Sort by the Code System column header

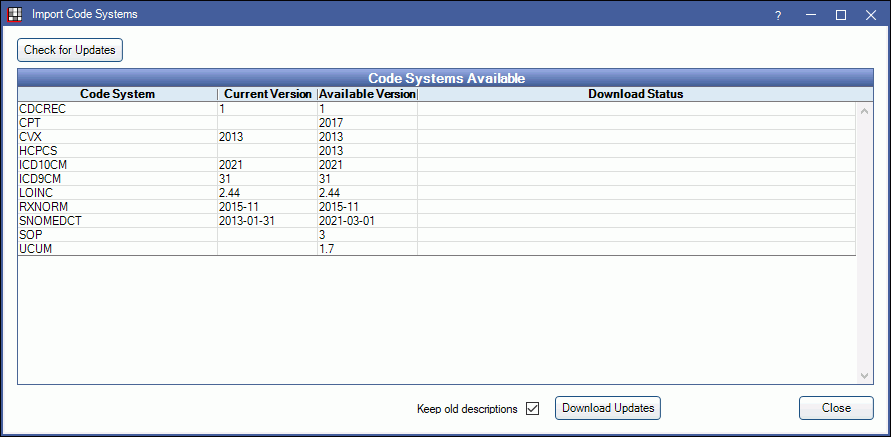click(118, 94)
